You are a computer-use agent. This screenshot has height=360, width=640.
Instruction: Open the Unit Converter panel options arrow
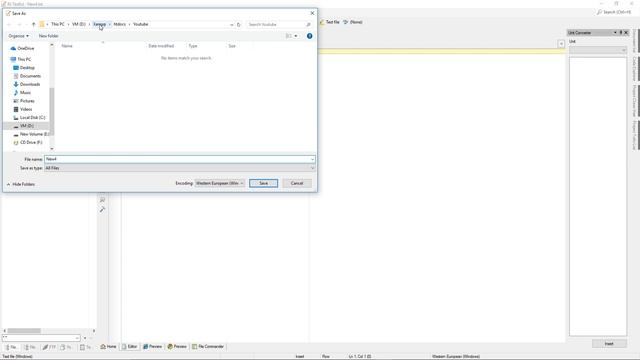coord(615,33)
